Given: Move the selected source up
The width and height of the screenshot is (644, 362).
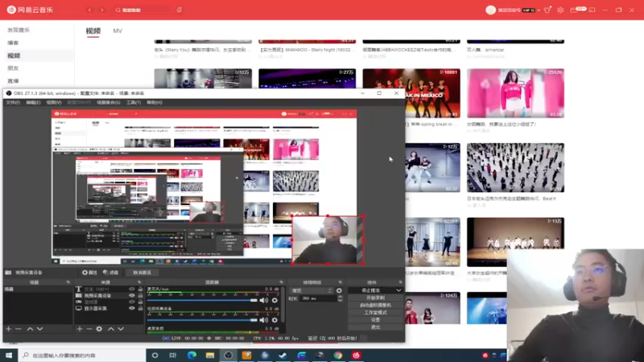Looking at the screenshot, I should pyautogui.click(x=111, y=329).
